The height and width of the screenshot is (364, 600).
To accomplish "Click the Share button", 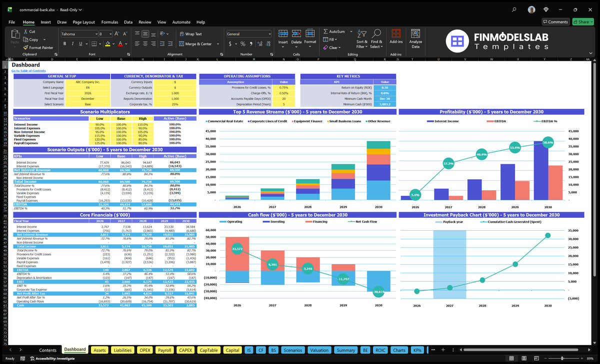I will click(582, 22).
